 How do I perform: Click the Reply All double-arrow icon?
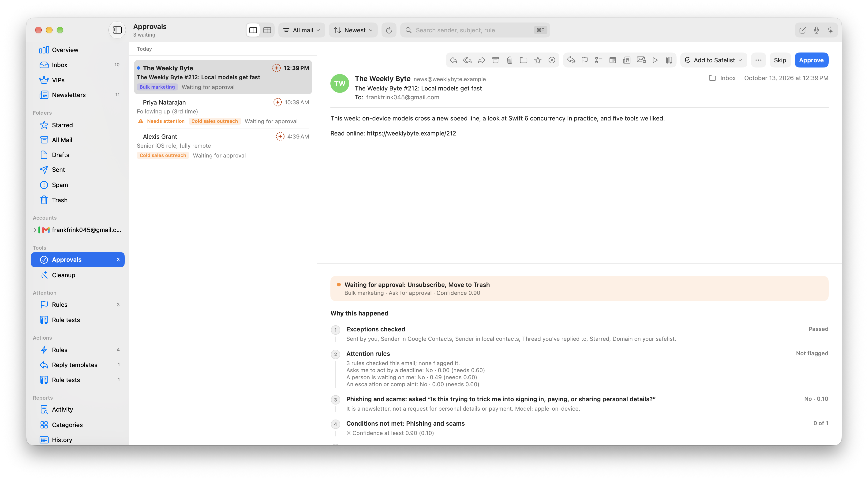pos(467,60)
